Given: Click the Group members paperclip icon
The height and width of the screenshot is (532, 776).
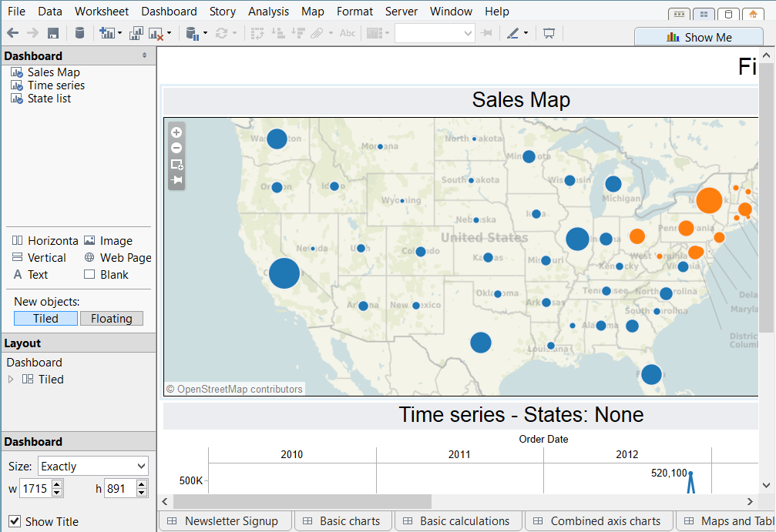Looking at the screenshot, I should [317, 33].
